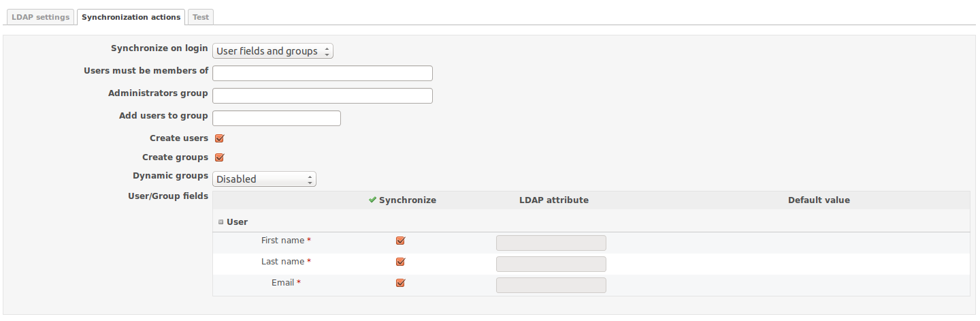Switch to the LDAP settings tab
The image size is (980, 321).
(41, 17)
